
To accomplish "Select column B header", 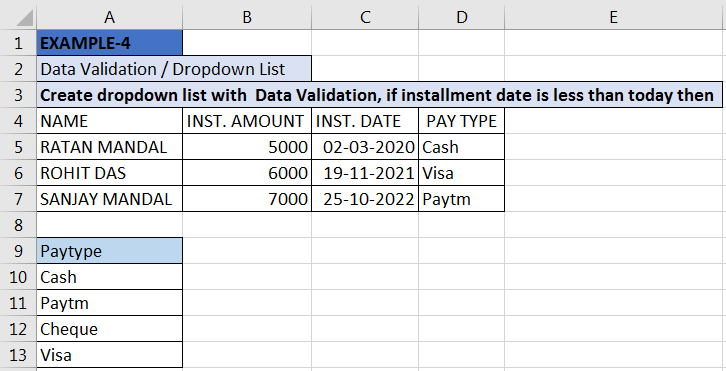I will click(247, 17).
